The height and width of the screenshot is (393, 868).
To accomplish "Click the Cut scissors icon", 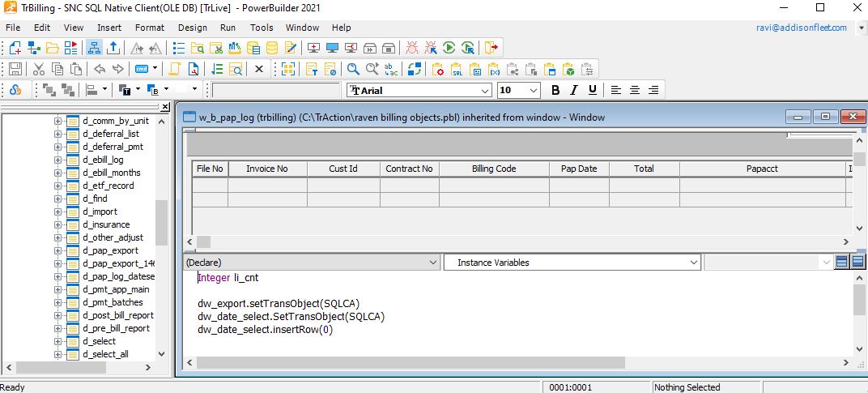I will point(37,69).
